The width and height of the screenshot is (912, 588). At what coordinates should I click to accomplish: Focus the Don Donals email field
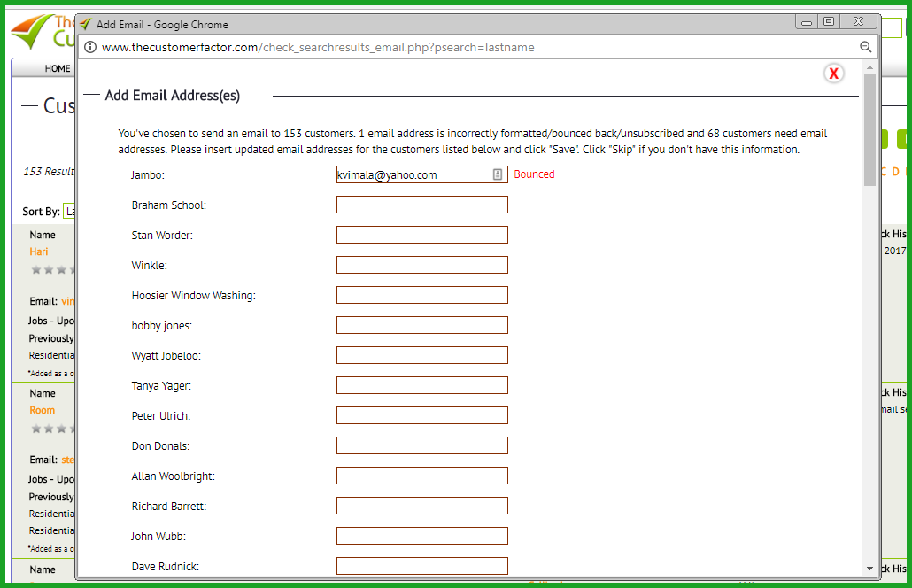point(421,446)
